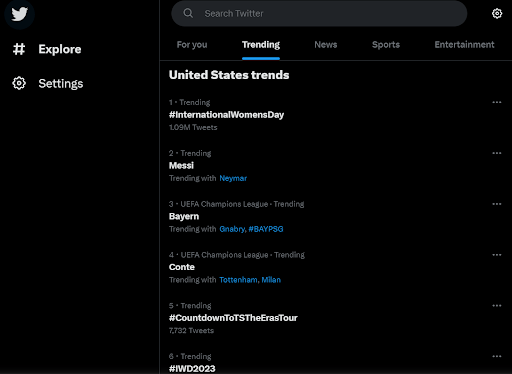Screen dimensions: 512x374
Task: Click the United States trends heading
Action: click(229, 75)
